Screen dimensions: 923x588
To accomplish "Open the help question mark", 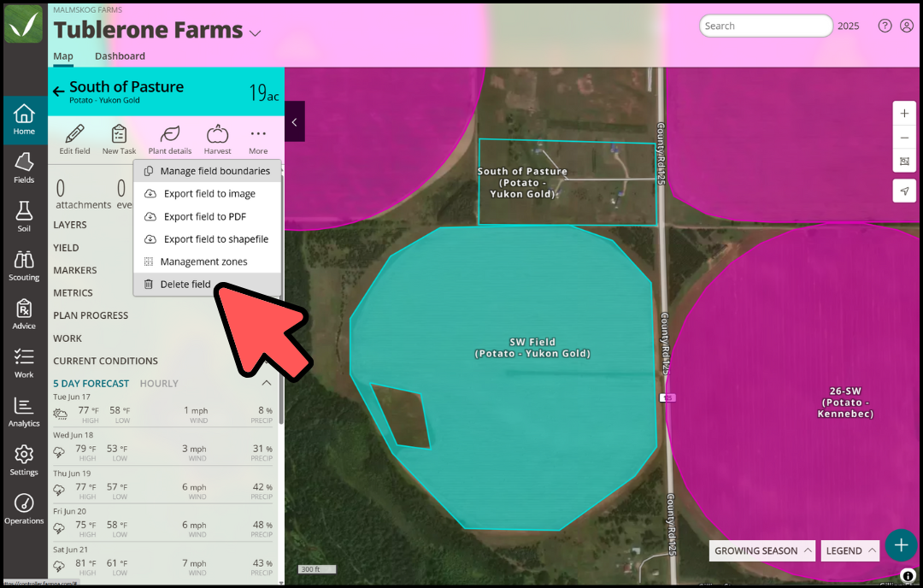I will [x=885, y=26].
